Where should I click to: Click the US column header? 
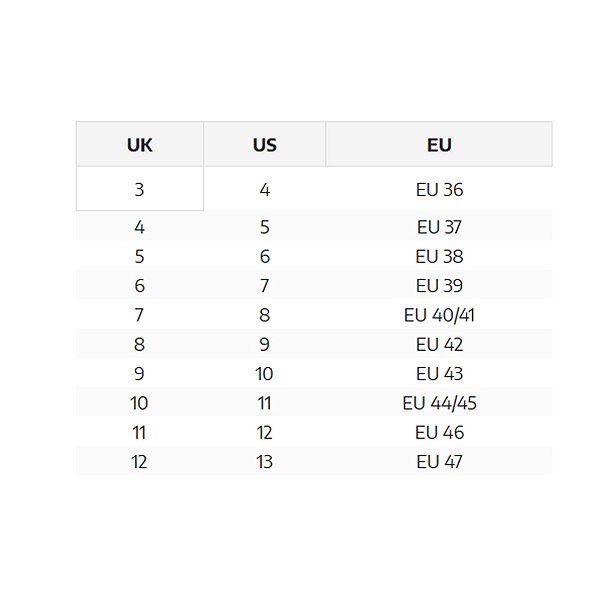coord(264,144)
